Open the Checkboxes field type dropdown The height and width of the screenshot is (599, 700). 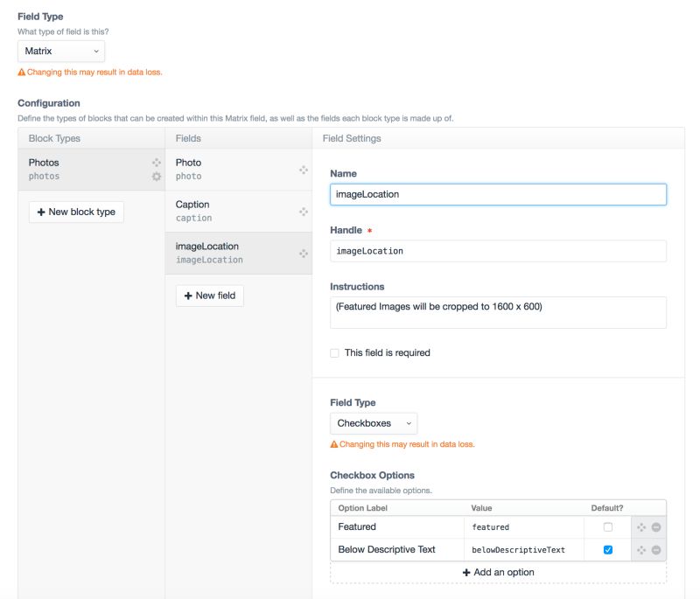click(374, 423)
